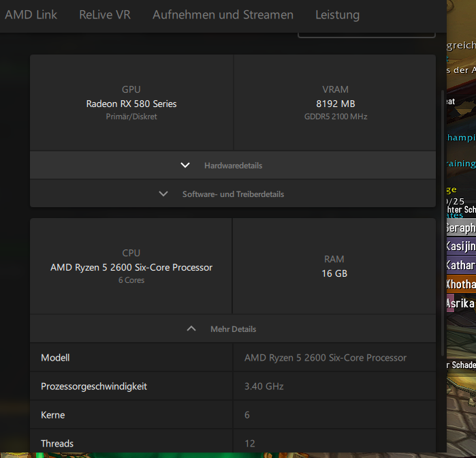
Task: Click the 3.40 GHz value
Action: pos(264,386)
